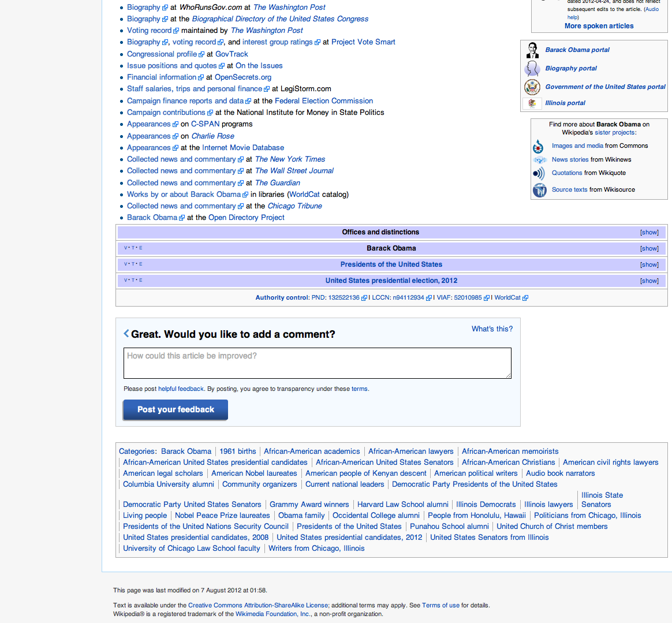Click external link icon after WorldCat authority link
The height and width of the screenshot is (623, 672).
click(525, 298)
